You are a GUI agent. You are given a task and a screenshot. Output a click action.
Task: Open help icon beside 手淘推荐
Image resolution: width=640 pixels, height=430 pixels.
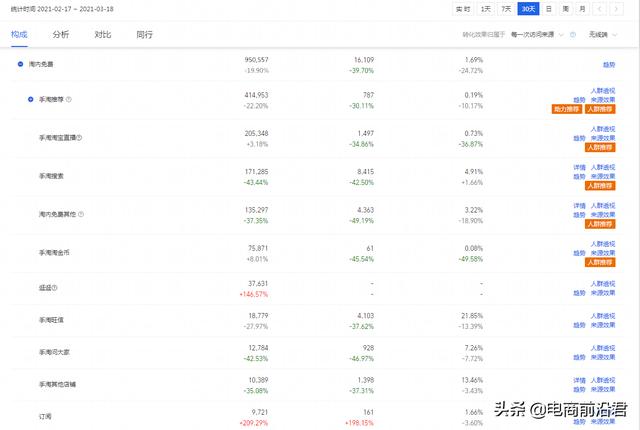coord(69,99)
